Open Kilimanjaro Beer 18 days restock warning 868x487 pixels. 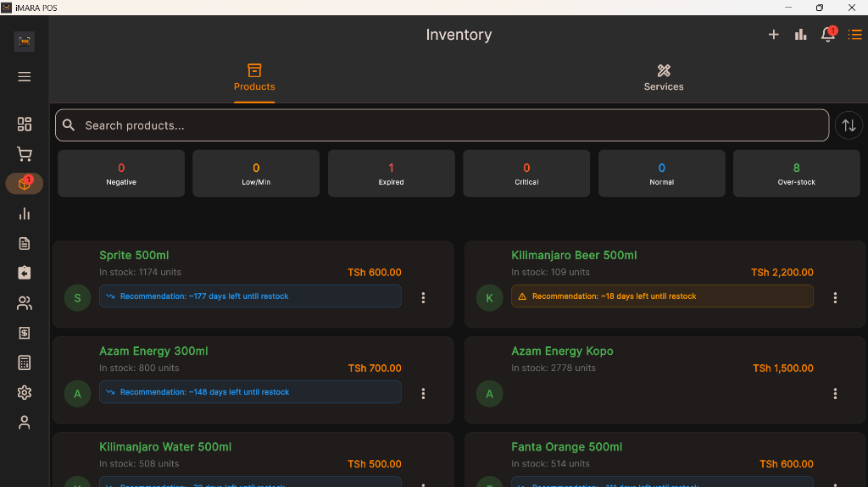click(x=662, y=296)
